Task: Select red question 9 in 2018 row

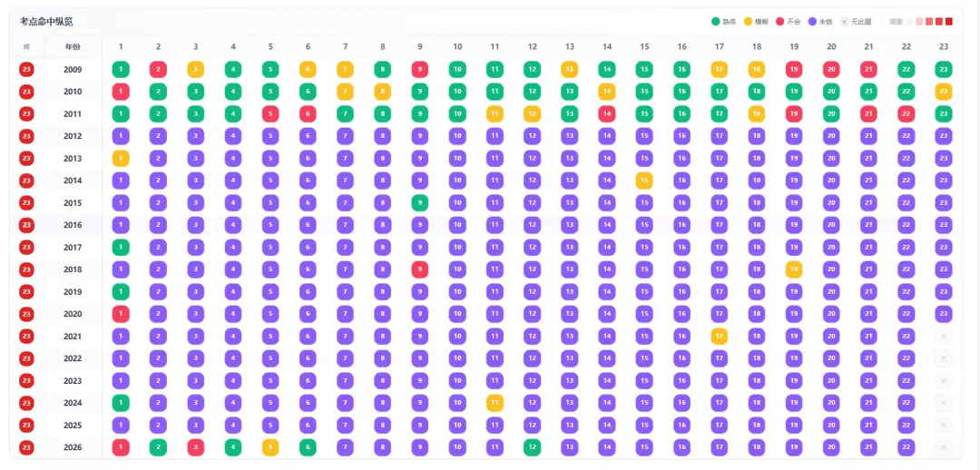Action: click(420, 269)
